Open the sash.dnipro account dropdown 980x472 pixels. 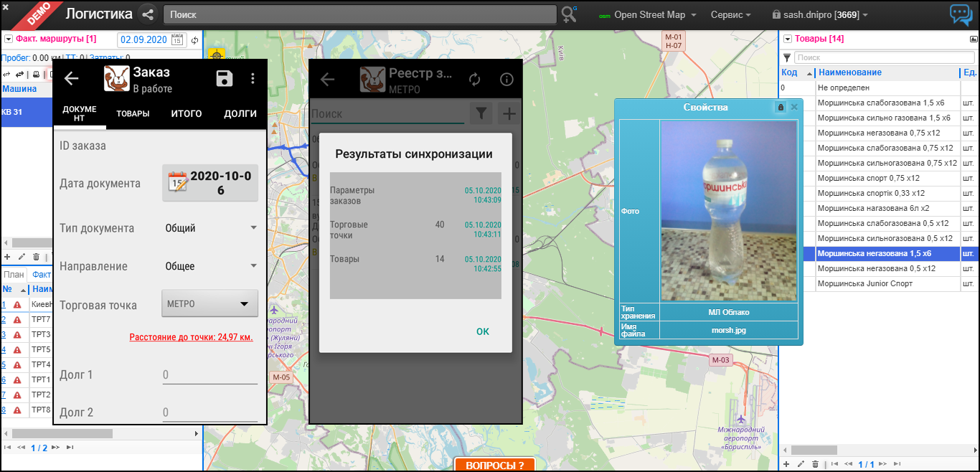pyautogui.click(x=820, y=14)
